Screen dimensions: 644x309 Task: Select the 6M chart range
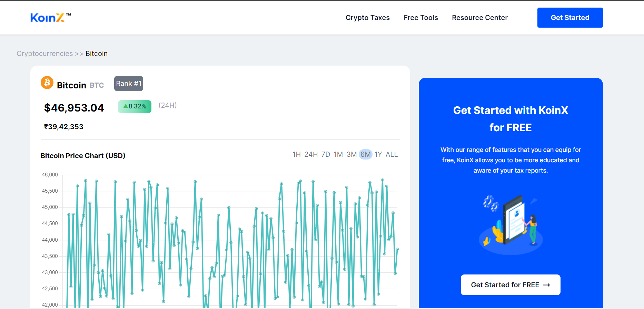[x=366, y=154]
